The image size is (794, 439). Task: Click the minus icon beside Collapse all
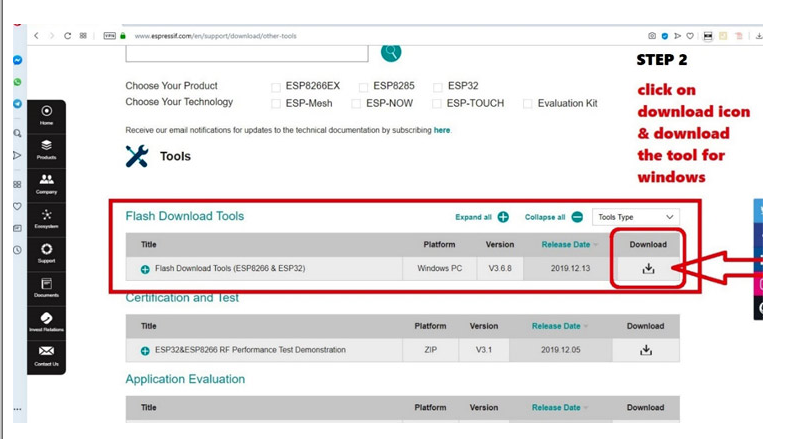pyautogui.click(x=577, y=217)
